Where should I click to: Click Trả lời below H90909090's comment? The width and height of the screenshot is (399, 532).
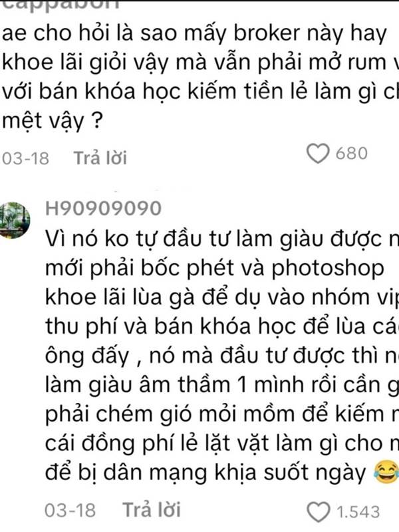pos(152,509)
